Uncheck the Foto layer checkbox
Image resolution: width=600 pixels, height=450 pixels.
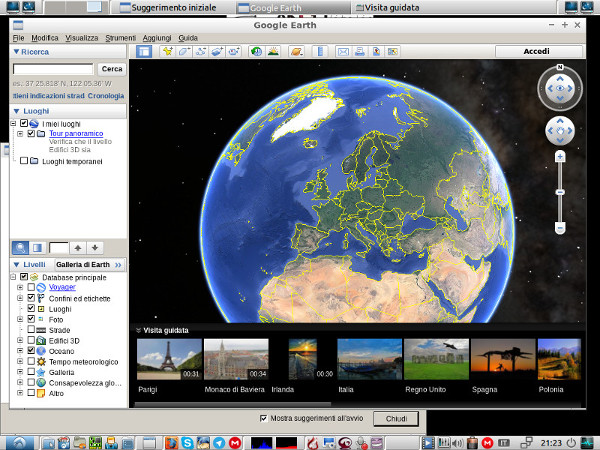[31, 319]
